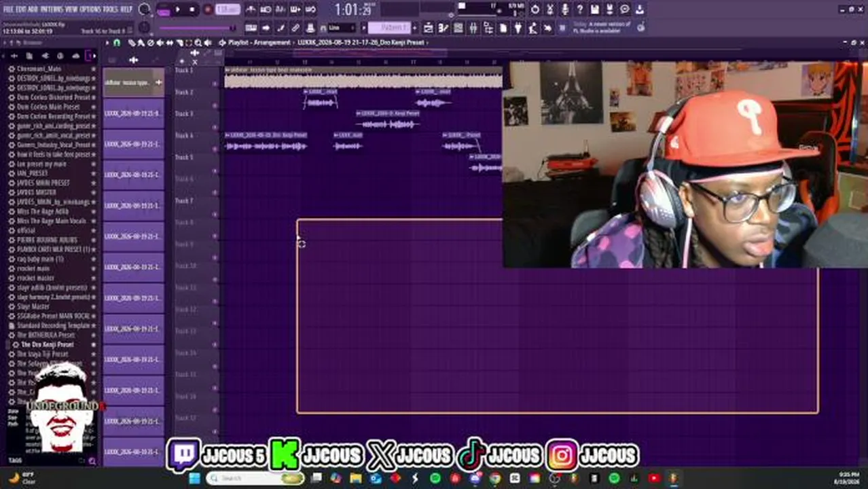
Task: Select the playlist Paint brush tool
Action: click(141, 43)
